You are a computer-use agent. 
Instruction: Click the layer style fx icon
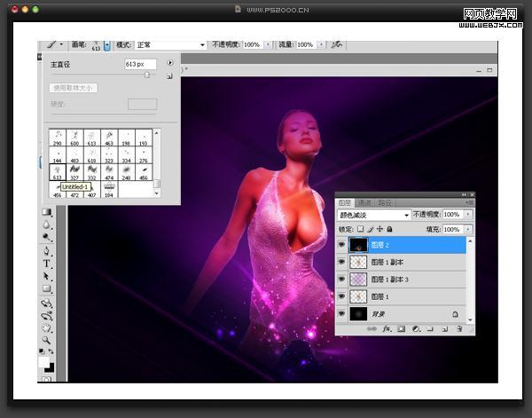(387, 328)
